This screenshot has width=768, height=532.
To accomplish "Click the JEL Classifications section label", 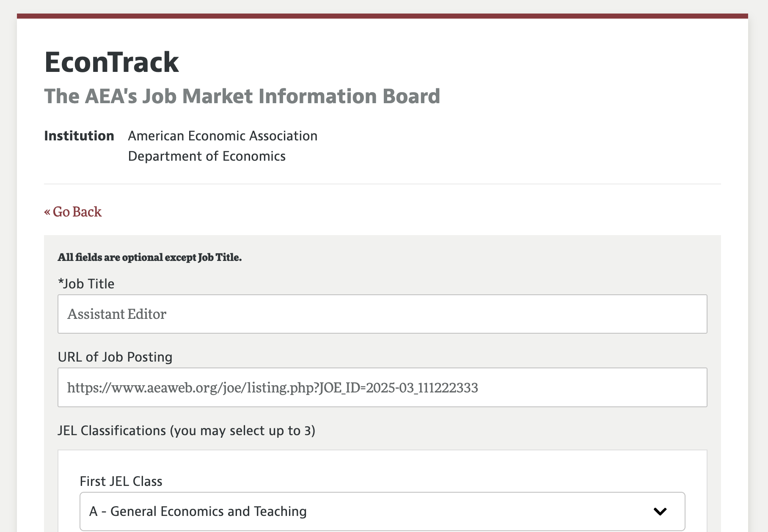I will [x=186, y=431].
